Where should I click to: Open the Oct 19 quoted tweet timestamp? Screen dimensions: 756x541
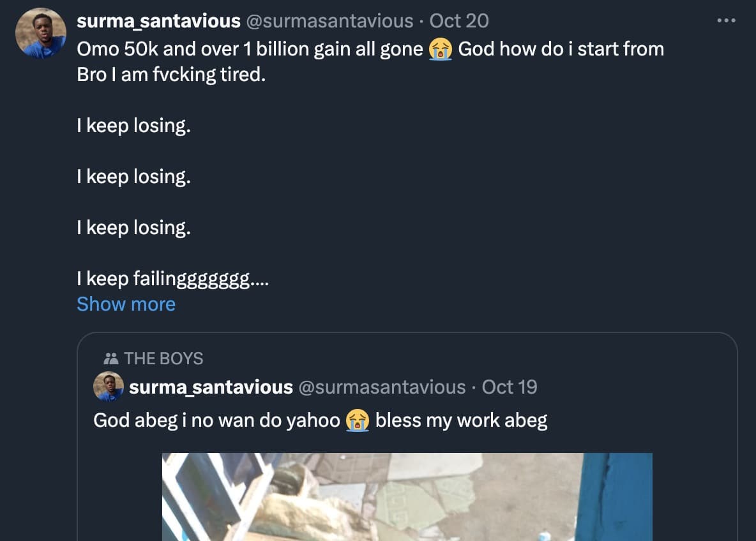[x=510, y=387]
